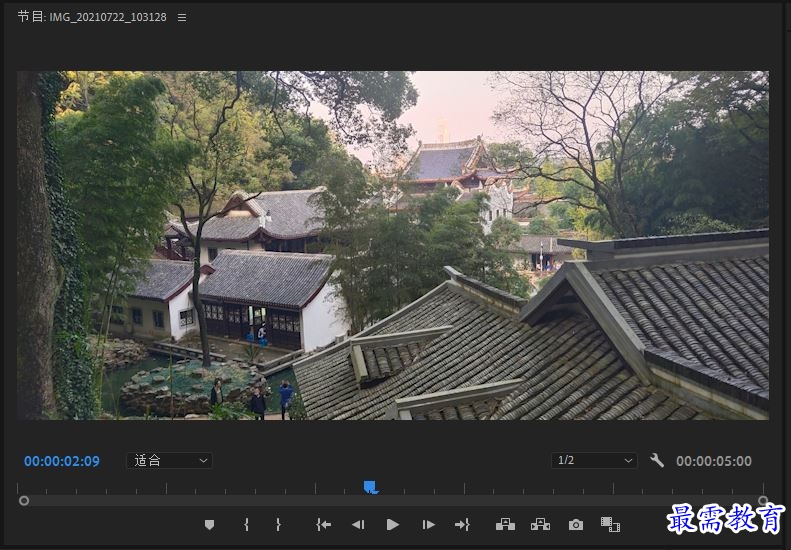This screenshot has width=791, height=550.
Task: Click the right zoom scroll bar handle
Action: coord(763,501)
